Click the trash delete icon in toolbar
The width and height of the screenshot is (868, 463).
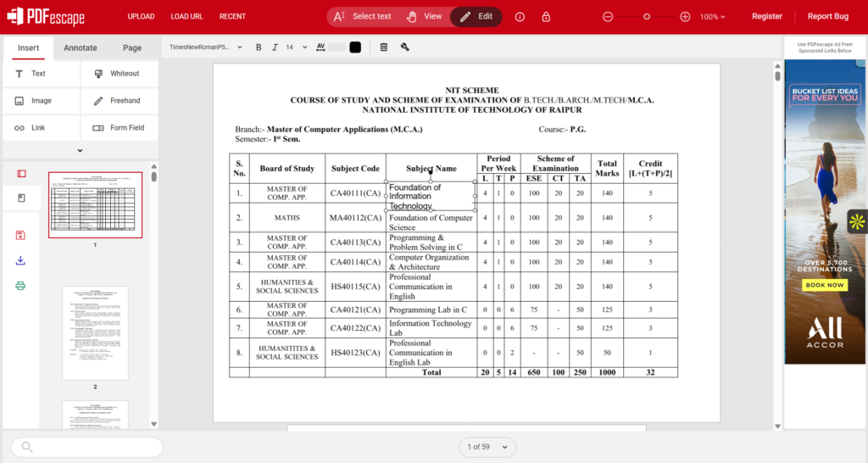384,47
